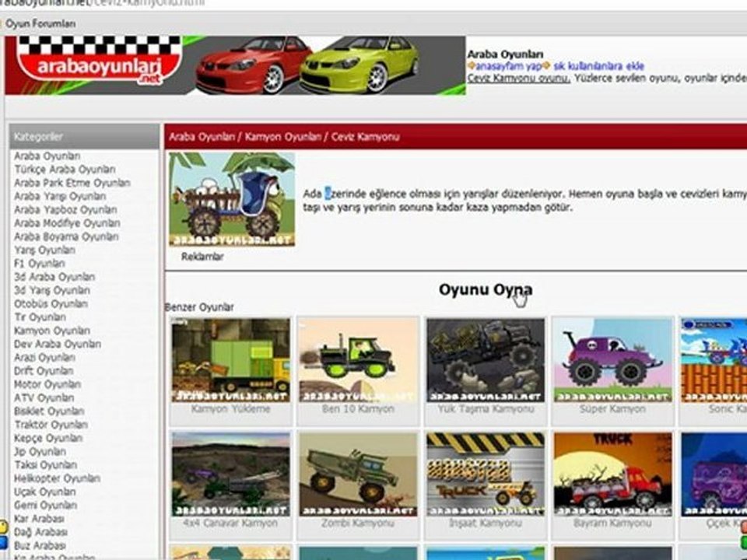Select the 'Kepçe Oyunları' category
Image resolution: width=747 pixels, height=560 pixels.
coord(48,438)
